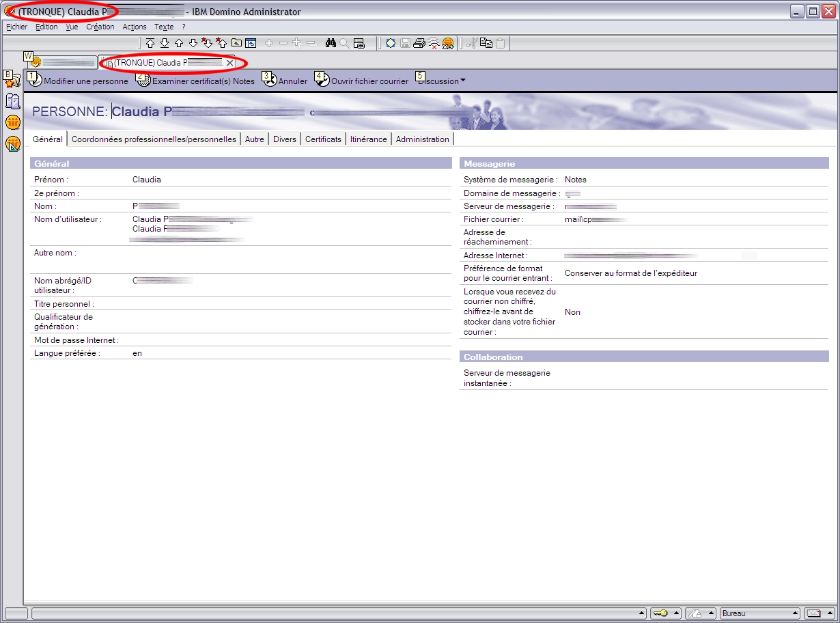Viewport: 840px width, 623px height.
Task: Open the Bookmarks star-folder icon in left sidebar
Action: pyautogui.click(x=12, y=81)
